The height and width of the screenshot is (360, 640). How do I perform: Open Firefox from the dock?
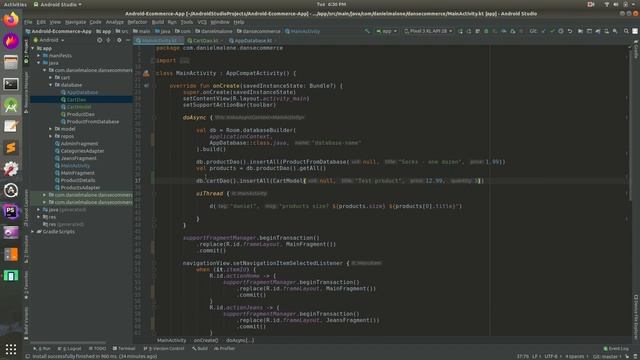pyautogui.click(x=11, y=19)
